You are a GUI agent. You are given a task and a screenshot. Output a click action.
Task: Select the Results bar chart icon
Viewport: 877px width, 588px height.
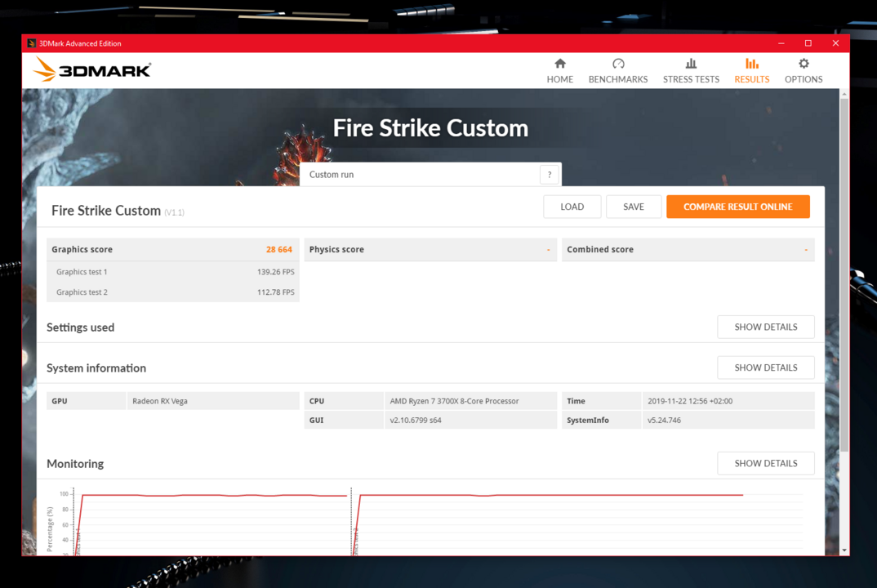click(752, 64)
